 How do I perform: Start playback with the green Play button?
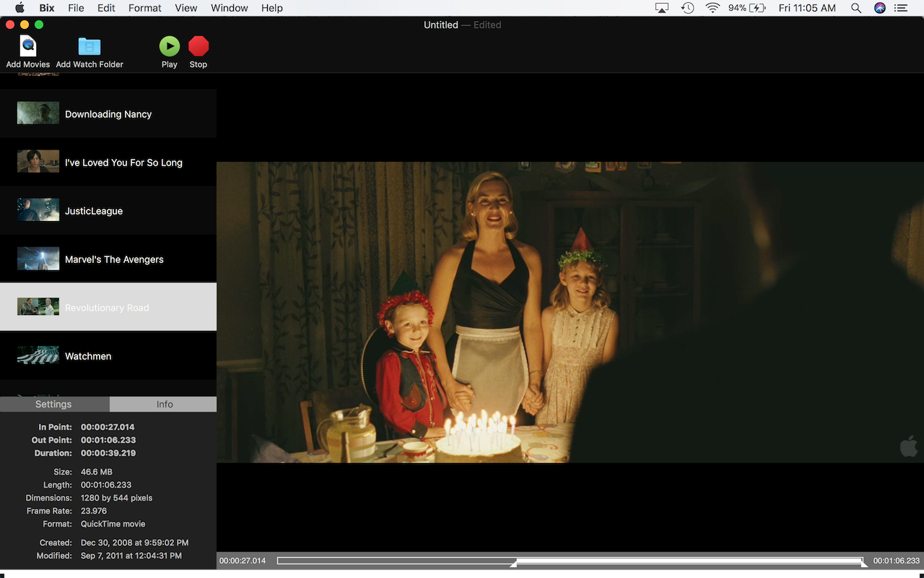(x=170, y=46)
